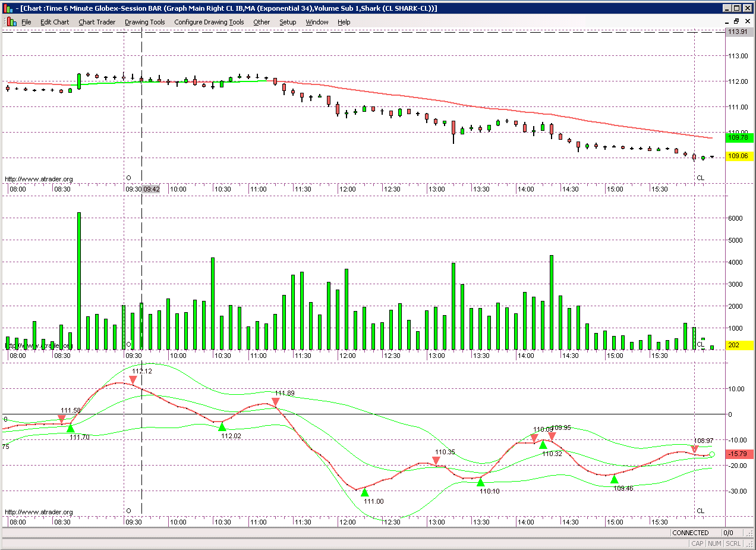The image size is (756, 550).
Task: Click the 113.00 label on the price axis
Action: click(x=739, y=56)
